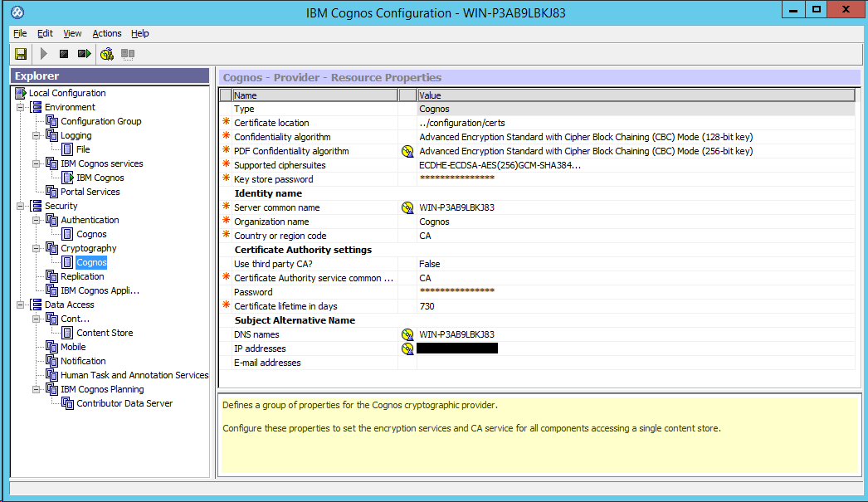Click the Start service play icon
The width and height of the screenshot is (868, 502).
pos(44,54)
